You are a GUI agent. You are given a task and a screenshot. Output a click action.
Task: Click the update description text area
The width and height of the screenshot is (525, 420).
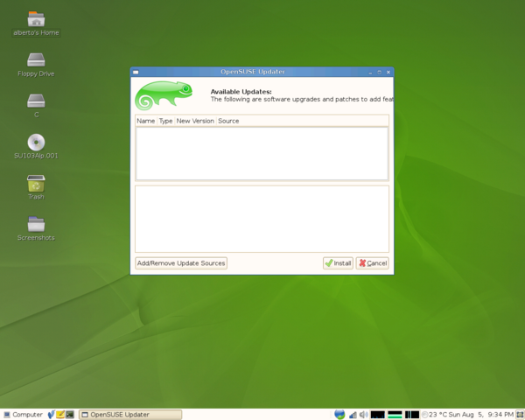(262, 219)
